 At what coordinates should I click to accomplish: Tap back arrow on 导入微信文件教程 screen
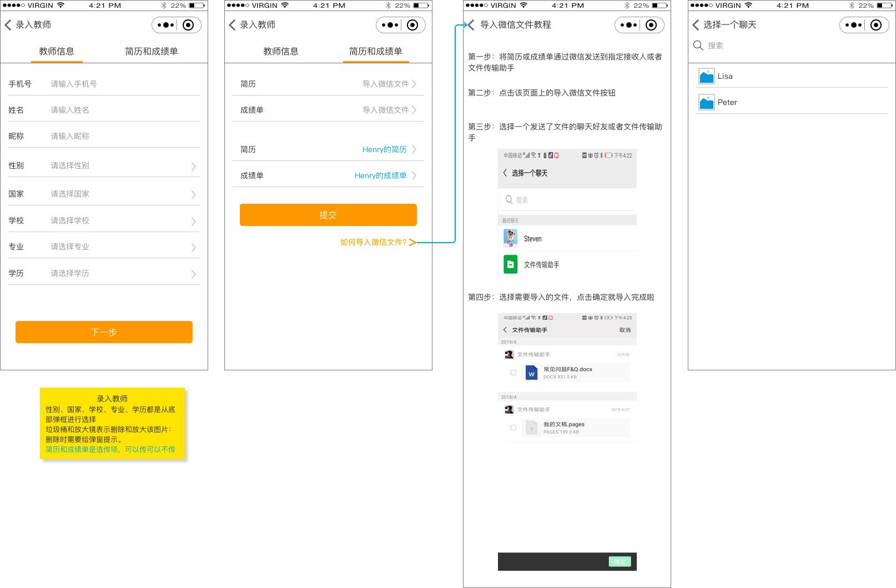[x=471, y=25]
